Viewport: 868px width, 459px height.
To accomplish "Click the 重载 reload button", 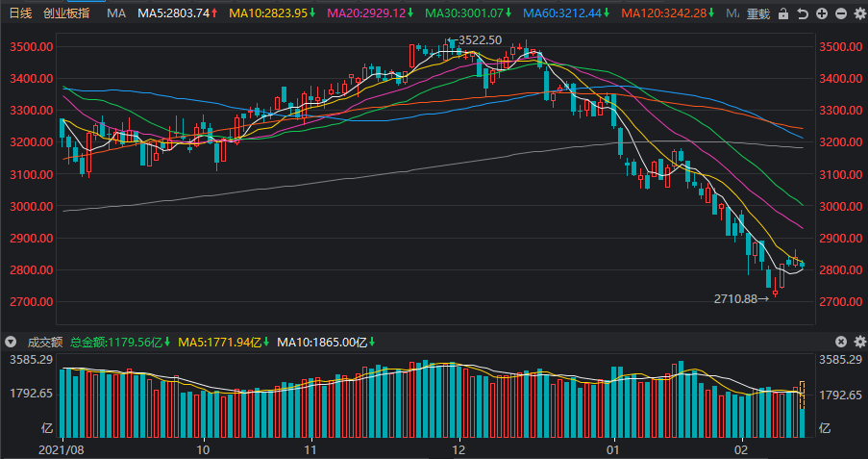I will click(x=758, y=14).
